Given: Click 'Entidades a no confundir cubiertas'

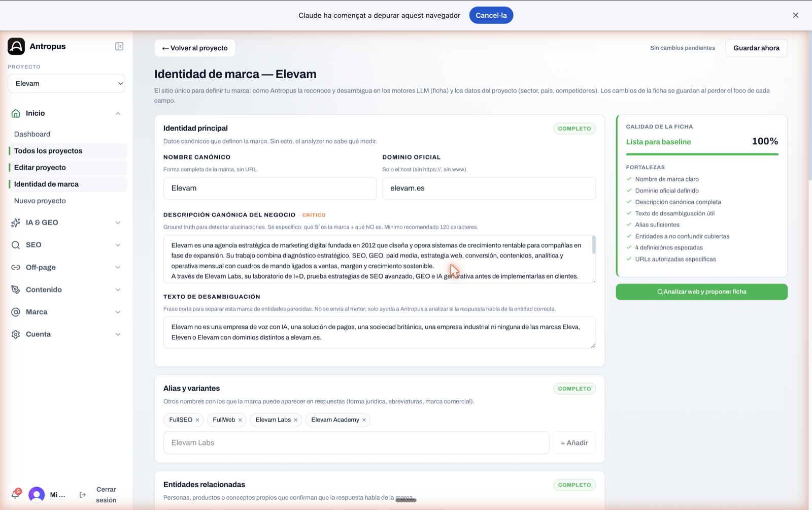Looking at the screenshot, I should [x=682, y=236].
